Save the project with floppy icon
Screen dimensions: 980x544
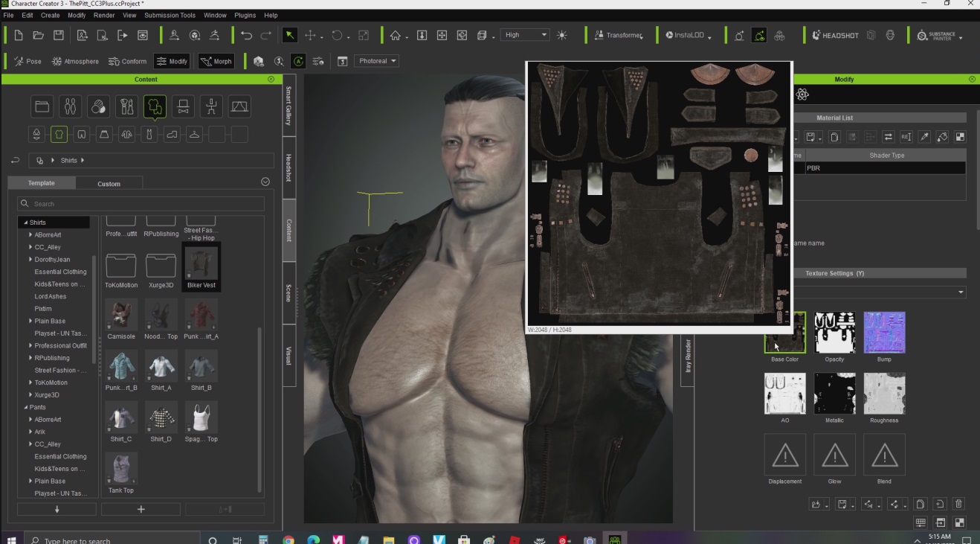(59, 35)
